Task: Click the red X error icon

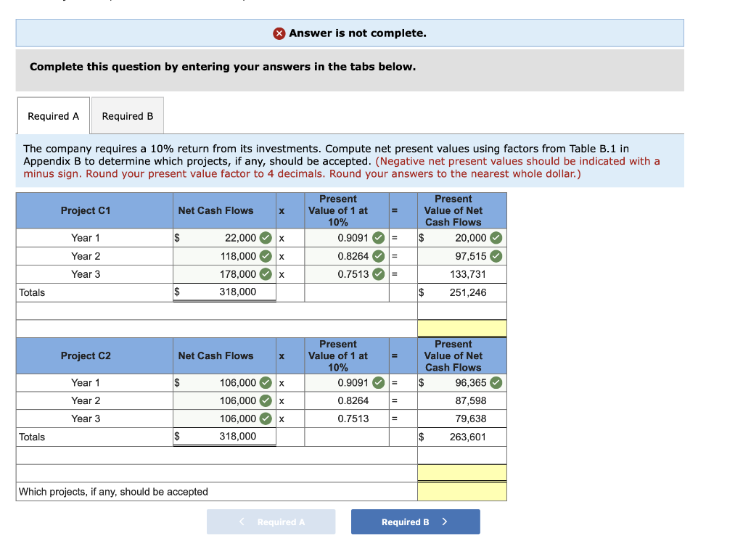Action: 279,33
